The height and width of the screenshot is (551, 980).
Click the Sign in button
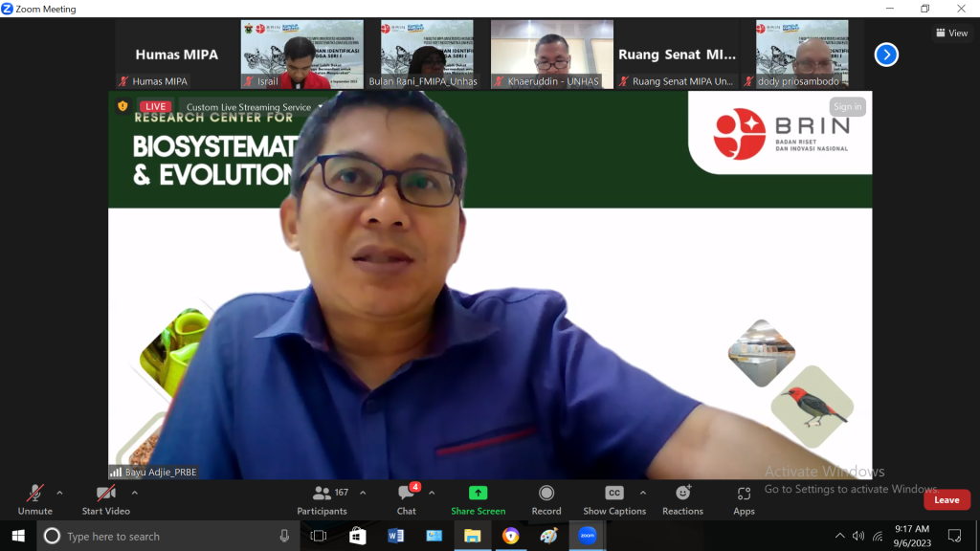[847, 107]
